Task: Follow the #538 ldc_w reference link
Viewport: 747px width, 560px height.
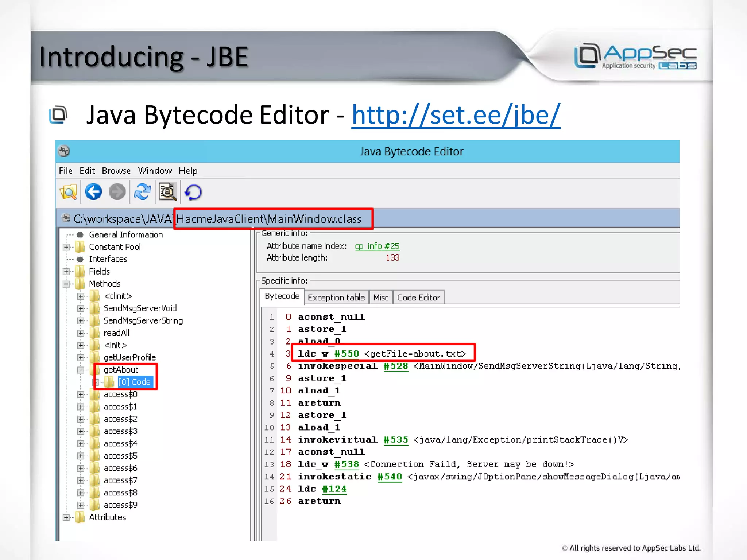Action: click(x=347, y=464)
